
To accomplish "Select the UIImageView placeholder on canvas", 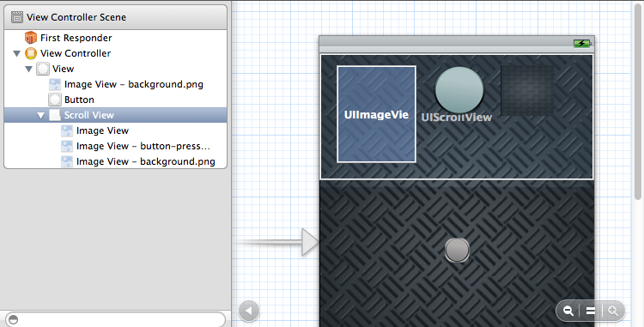I will pos(376,114).
